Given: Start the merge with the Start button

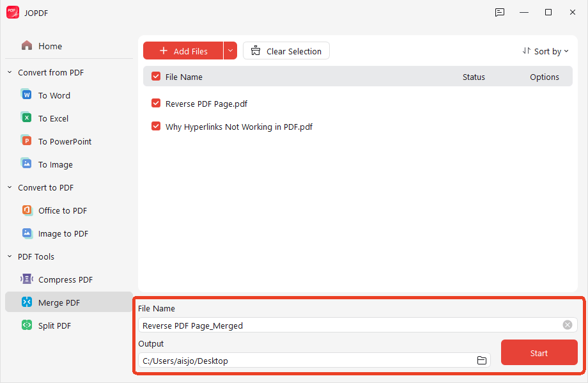Looking at the screenshot, I should pos(539,352).
